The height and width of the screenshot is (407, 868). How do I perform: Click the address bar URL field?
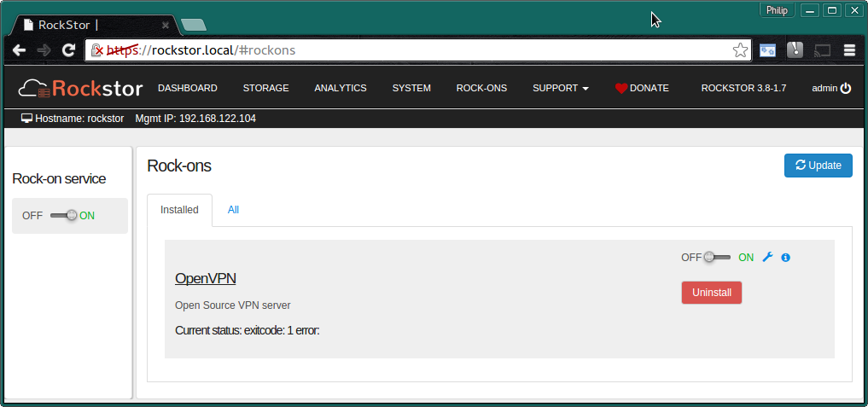418,50
